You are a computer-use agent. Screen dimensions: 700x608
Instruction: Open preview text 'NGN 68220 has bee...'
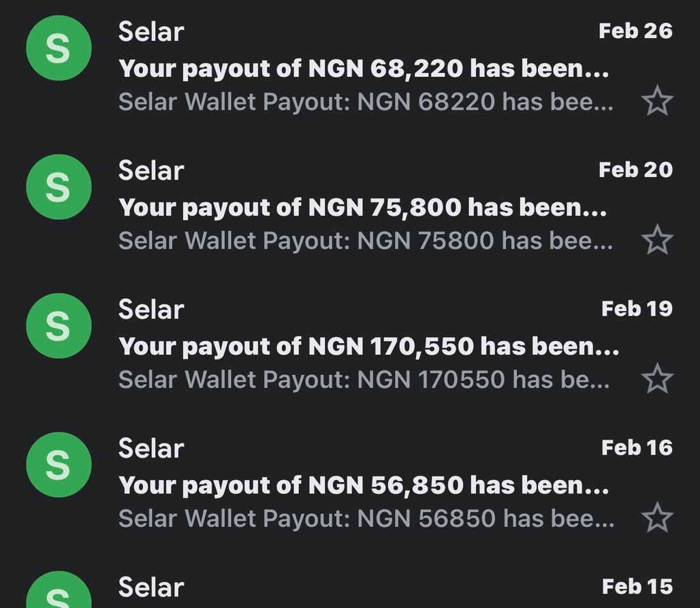(x=366, y=102)
